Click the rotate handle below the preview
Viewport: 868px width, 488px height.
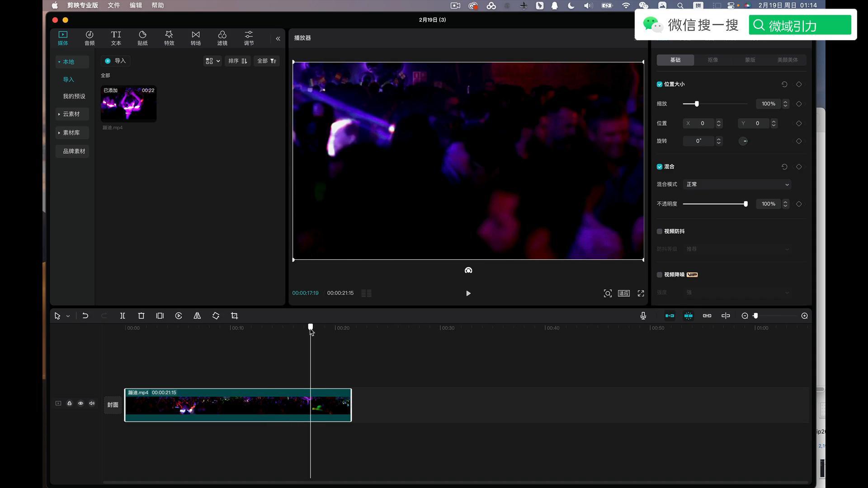tap(468, 270)
